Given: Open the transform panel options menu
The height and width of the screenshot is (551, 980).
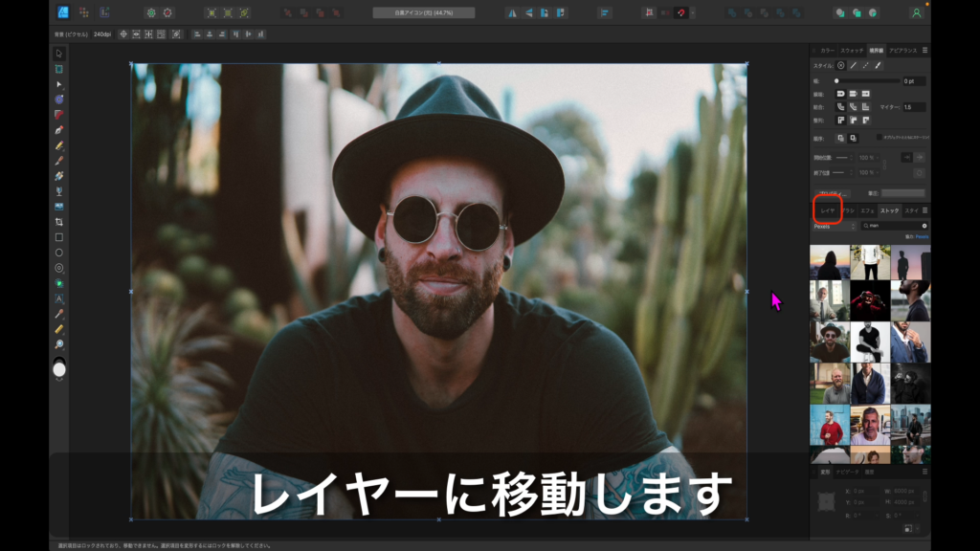Looking at the screenshot, I should click(x=925, y=472).
